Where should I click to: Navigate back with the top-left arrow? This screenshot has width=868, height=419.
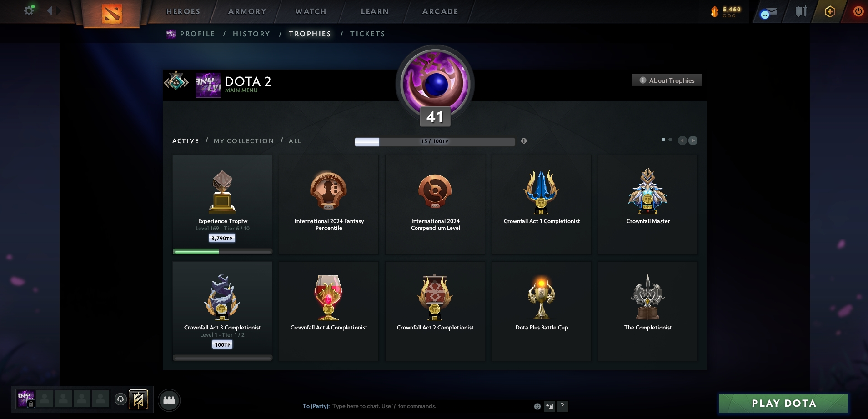pyautogui.click(x=49, y=10)
